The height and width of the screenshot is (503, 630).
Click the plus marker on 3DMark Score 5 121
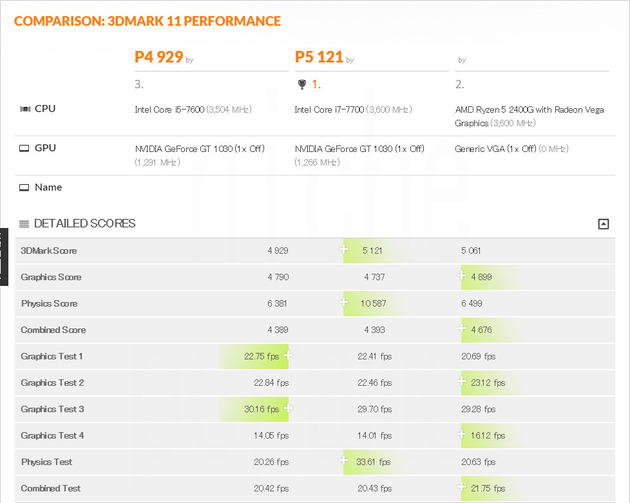coord(344,249)
